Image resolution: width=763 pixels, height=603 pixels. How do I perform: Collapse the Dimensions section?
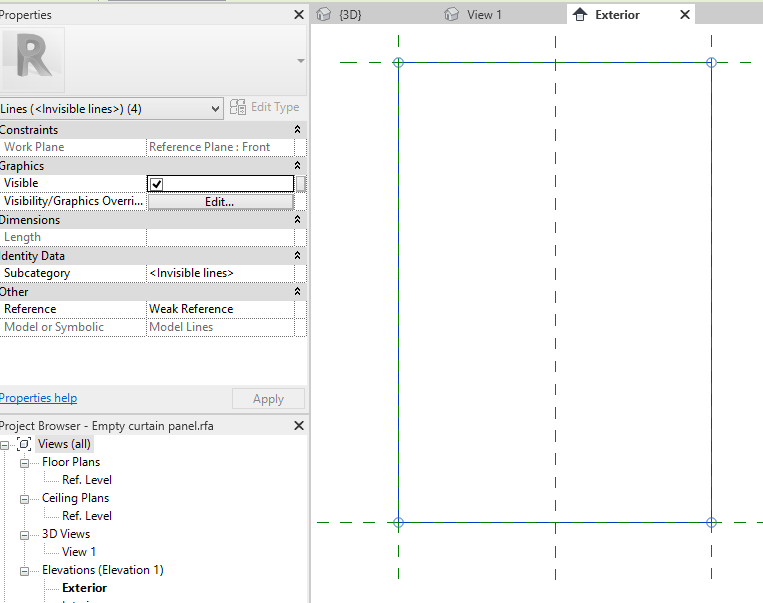[297, 219]
